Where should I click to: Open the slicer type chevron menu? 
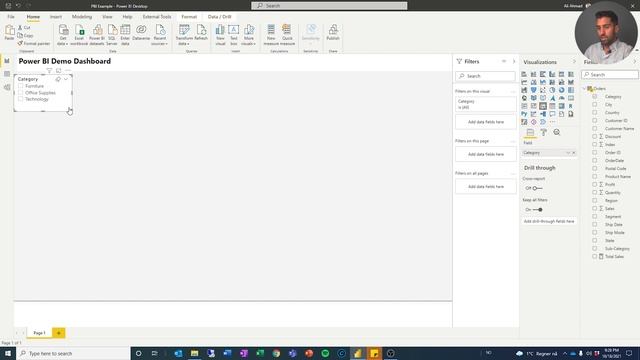pyautogui.click(x=66, y=79)
